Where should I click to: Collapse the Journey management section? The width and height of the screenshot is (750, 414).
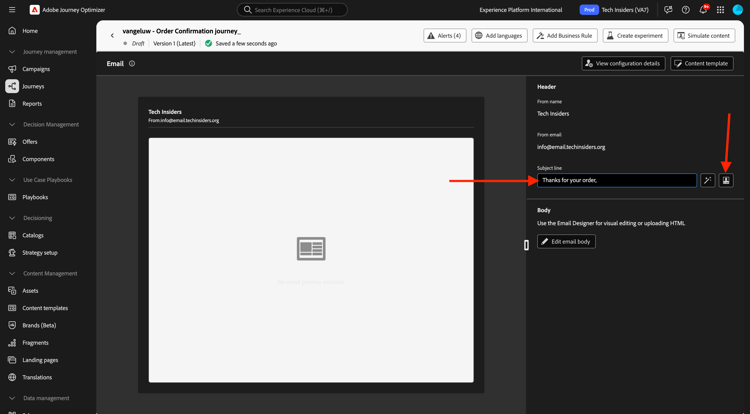(12, 52)
